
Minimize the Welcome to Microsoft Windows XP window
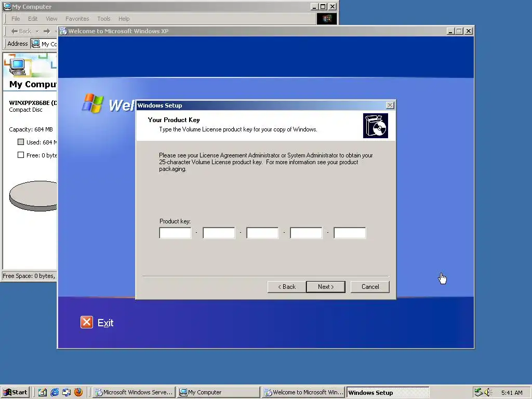click(x=450, y=31)
